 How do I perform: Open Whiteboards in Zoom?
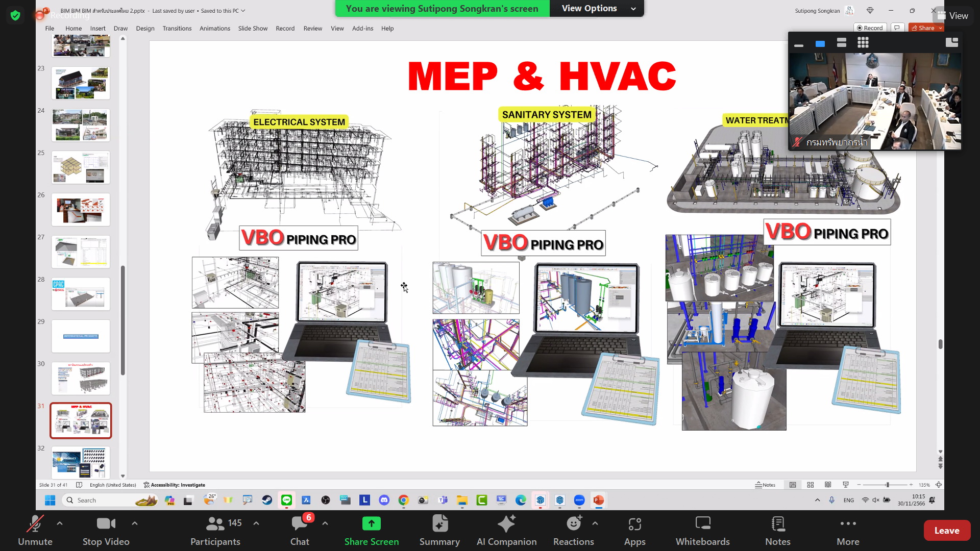point(703,531)
